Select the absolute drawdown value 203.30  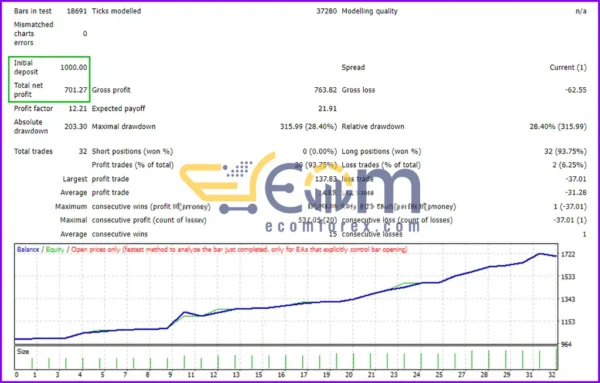click(76, 126)
